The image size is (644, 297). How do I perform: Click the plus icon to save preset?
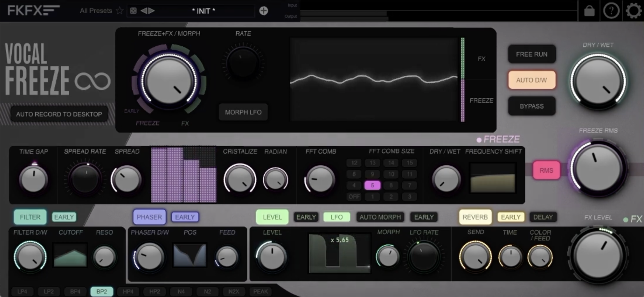[x=264, y=11]
